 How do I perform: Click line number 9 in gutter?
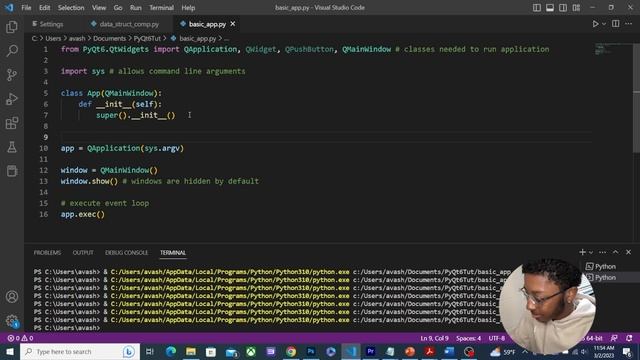[x=46, y=137]
